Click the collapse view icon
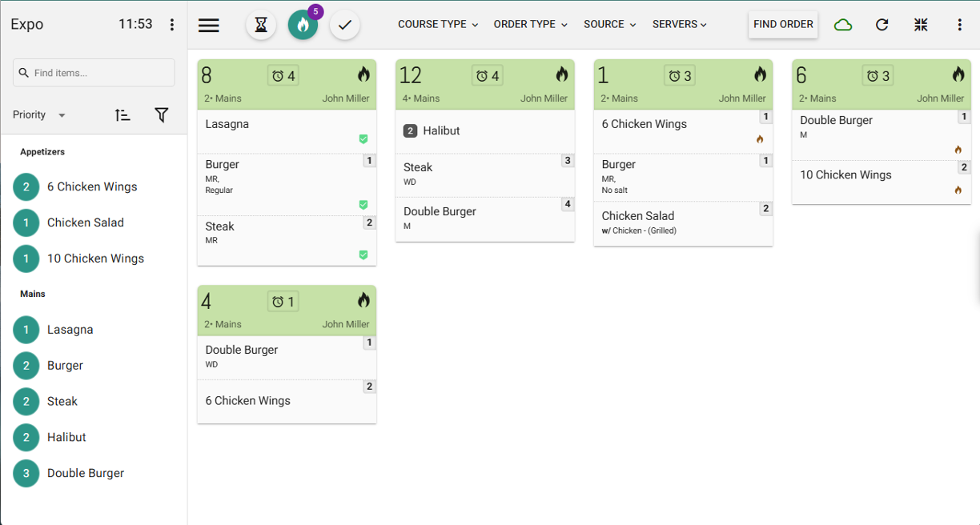 pyautogui.click(x=921, y=25)
